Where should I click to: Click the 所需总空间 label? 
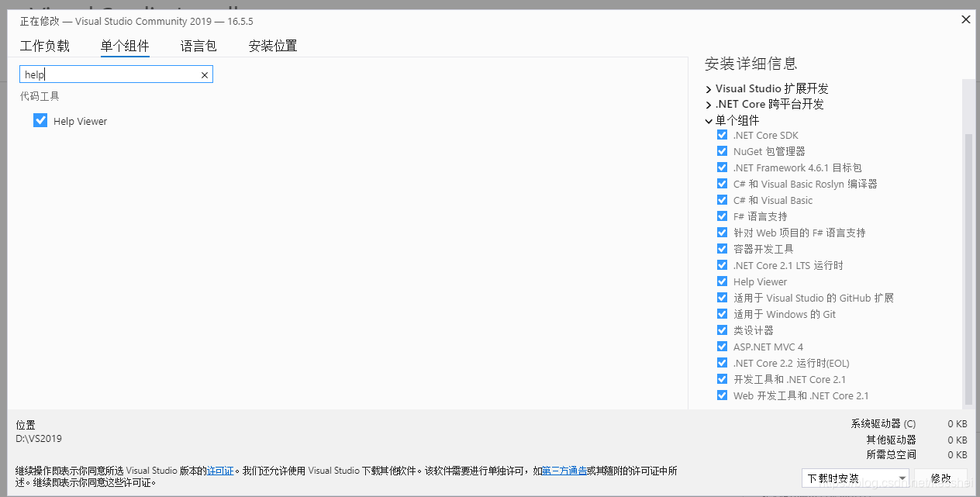(x=891, y=455)
